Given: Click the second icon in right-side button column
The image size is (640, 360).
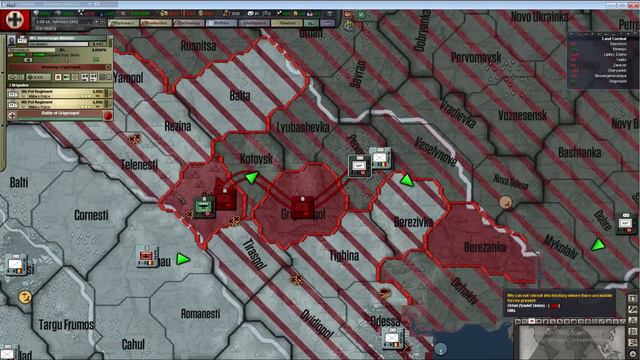Looking at the screenshot, I should 632,309.
